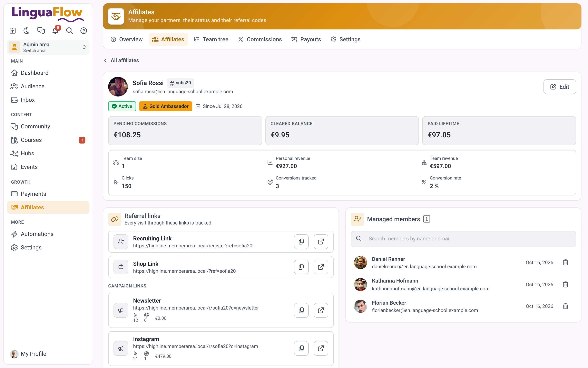Remove Katharina Hofmann with trash icon
Viewport: 588px width, 368px height.
(565, 285)
